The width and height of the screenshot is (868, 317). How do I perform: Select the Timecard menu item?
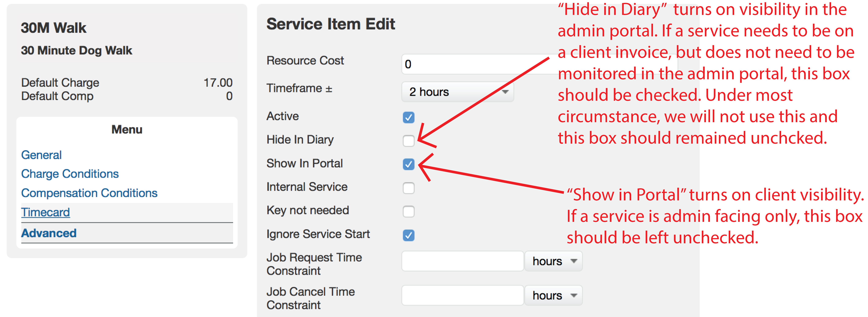[x=46, y=212]
